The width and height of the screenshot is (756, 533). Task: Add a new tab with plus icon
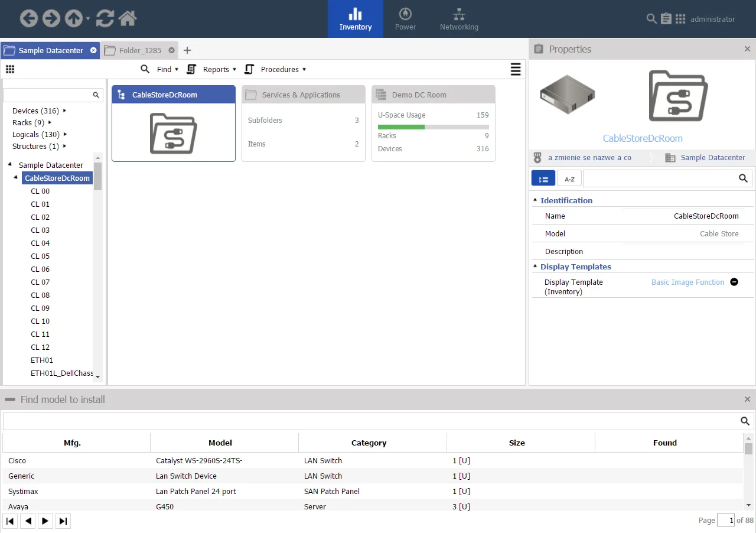click(187, 51)
